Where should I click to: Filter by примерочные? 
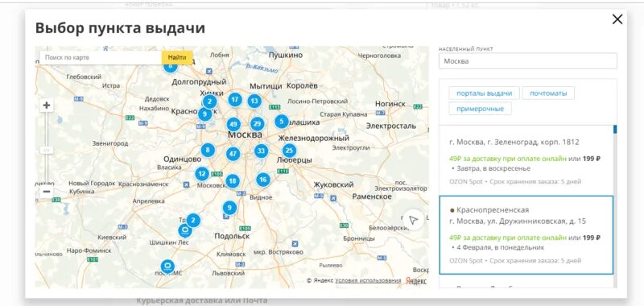pyautogui.click(x=480, y=109)
